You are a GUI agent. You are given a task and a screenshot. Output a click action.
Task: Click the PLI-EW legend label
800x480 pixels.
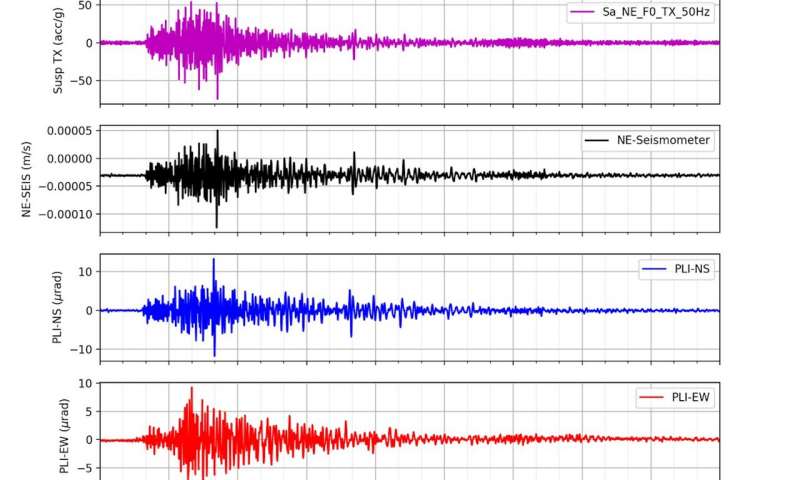click(x=687, y=398)
